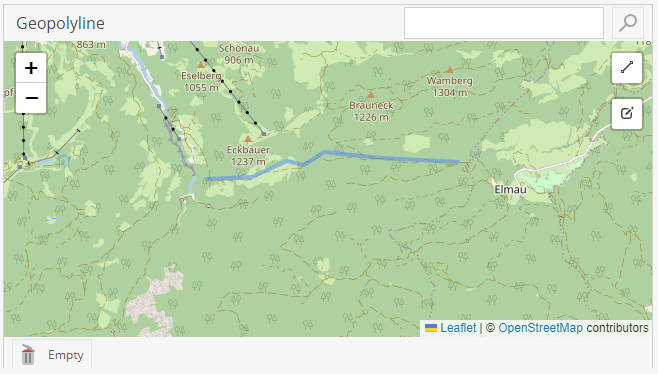
Task: Click the Eselberg 1055 m peak label
Action: tap(201, 81)
